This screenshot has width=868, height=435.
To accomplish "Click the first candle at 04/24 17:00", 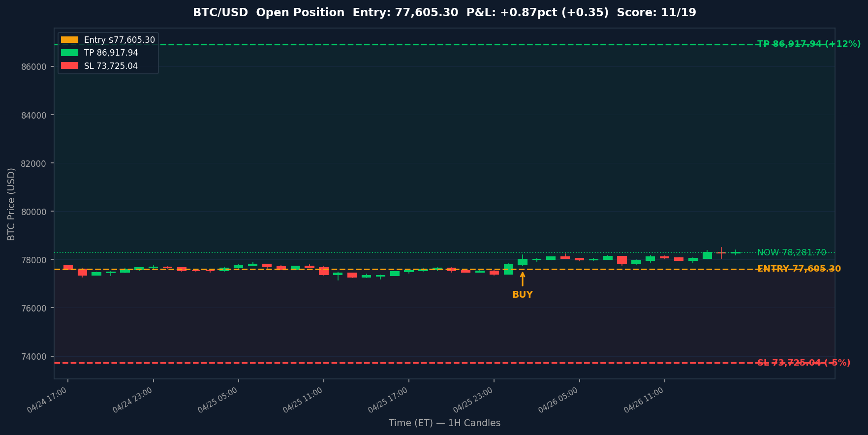I will coord(68,267).
